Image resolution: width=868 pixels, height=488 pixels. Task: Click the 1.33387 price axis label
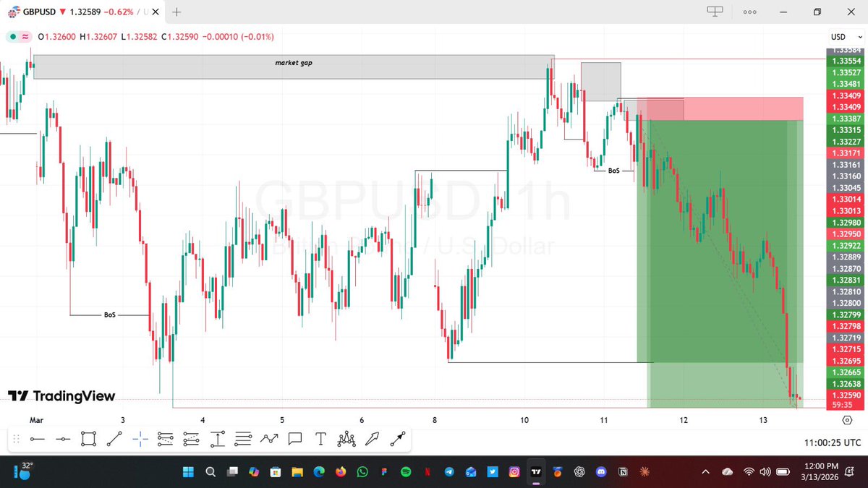846,119
